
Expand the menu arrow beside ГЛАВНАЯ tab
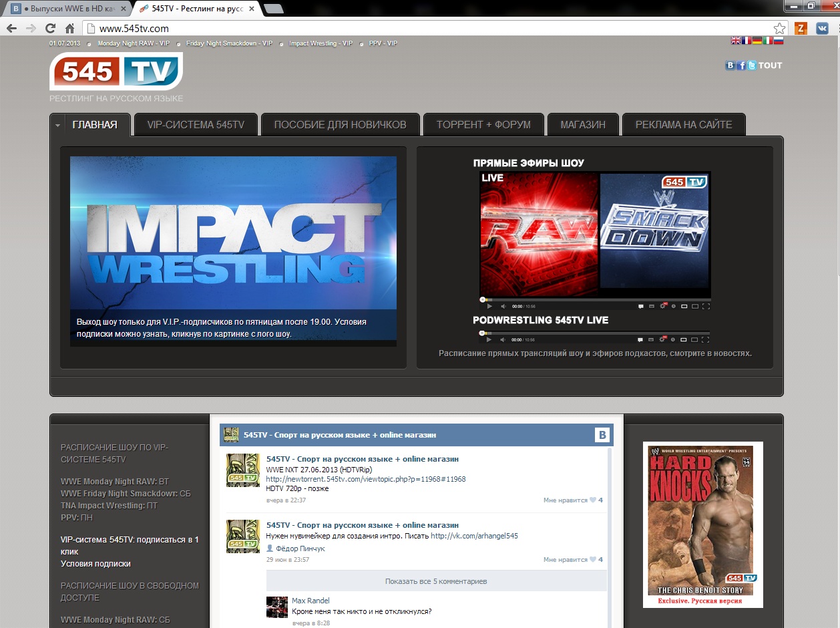(x=58, y=125)
